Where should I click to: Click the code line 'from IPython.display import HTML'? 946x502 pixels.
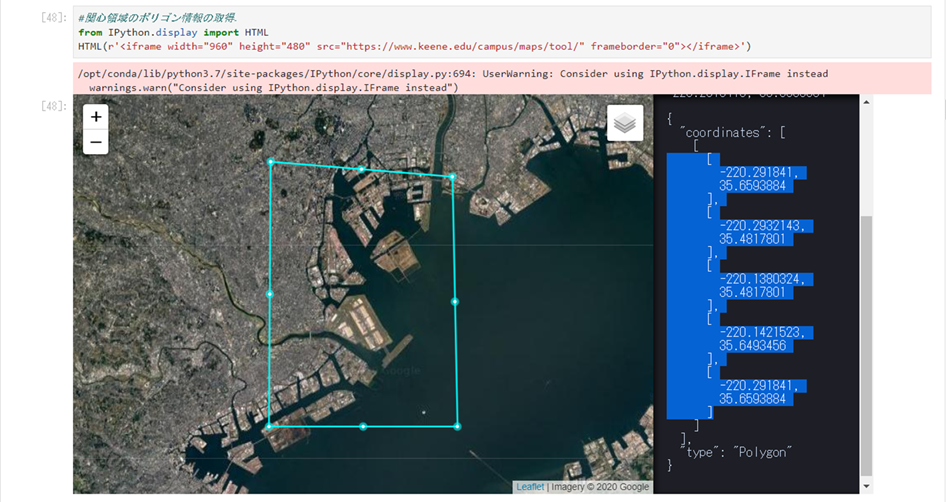tap(173, 33)
